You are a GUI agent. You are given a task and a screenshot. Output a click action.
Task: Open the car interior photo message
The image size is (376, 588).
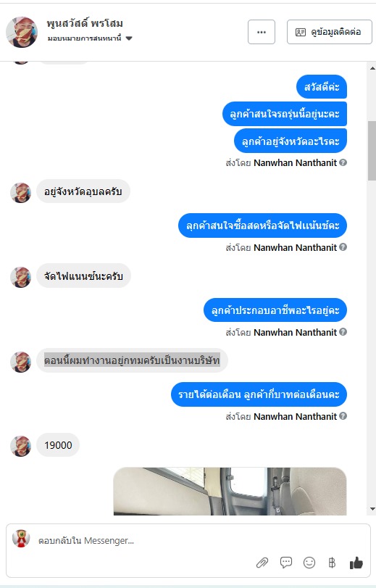[230, 492]
